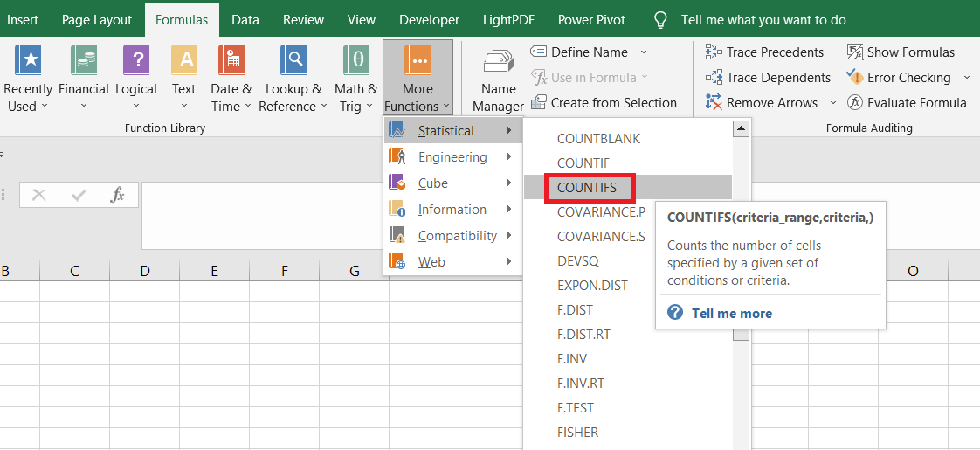Select Engineering in the More Functions menu
The height and width of the screenshot is (450, 980).
pyautogui.click(x=452, y=157)
